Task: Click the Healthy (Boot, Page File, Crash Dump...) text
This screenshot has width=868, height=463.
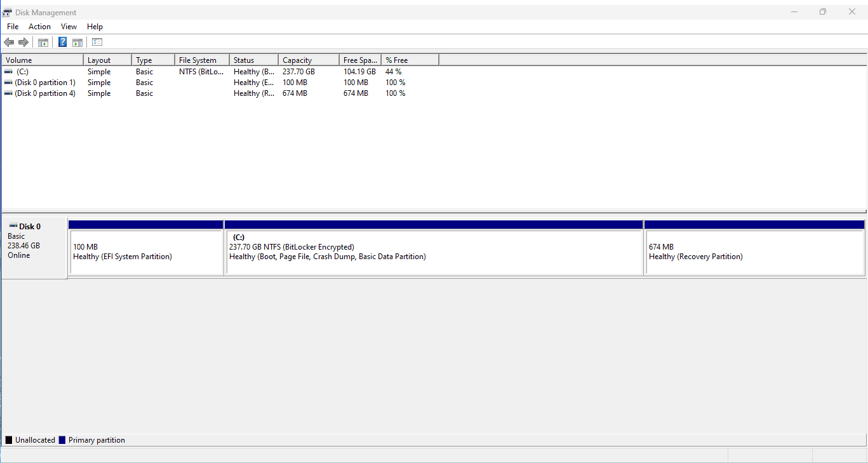Action: click(328, 257)
